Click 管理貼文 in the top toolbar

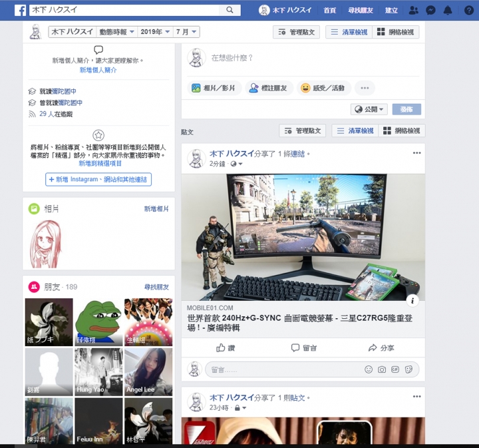pos(296,32)
